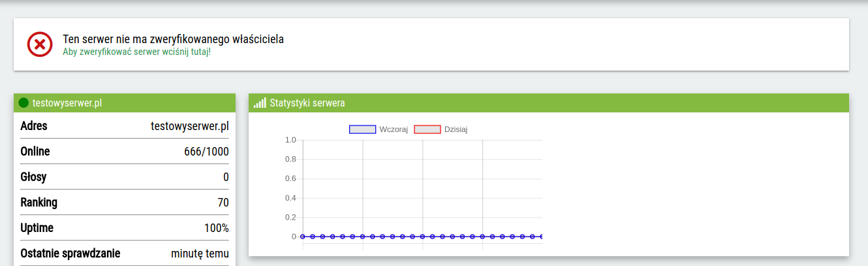The width and height of the screenshot is (868, 266).
Task: Click the testowyserwer.pl panel header title
Action: pos(67,103)
